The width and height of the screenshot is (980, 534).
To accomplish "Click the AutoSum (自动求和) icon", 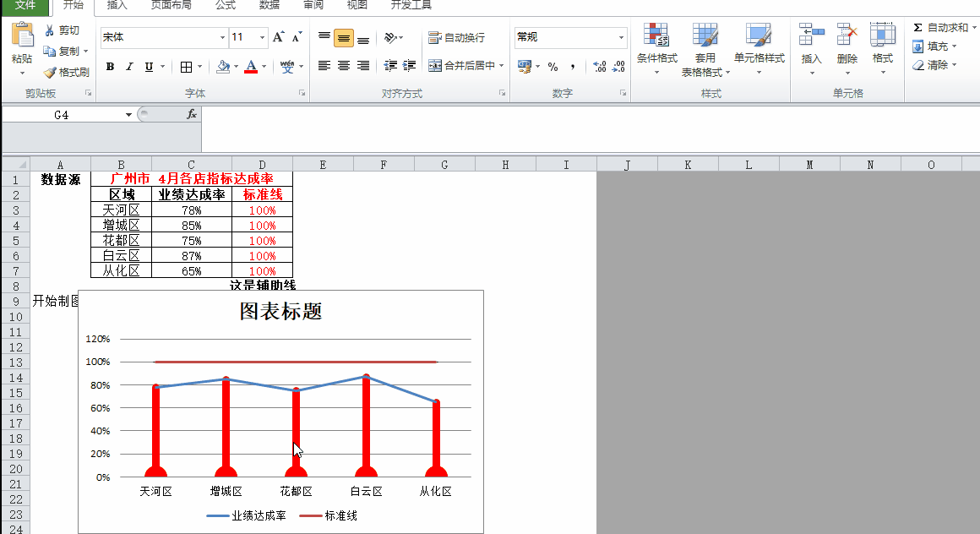I will coord(918,27).
